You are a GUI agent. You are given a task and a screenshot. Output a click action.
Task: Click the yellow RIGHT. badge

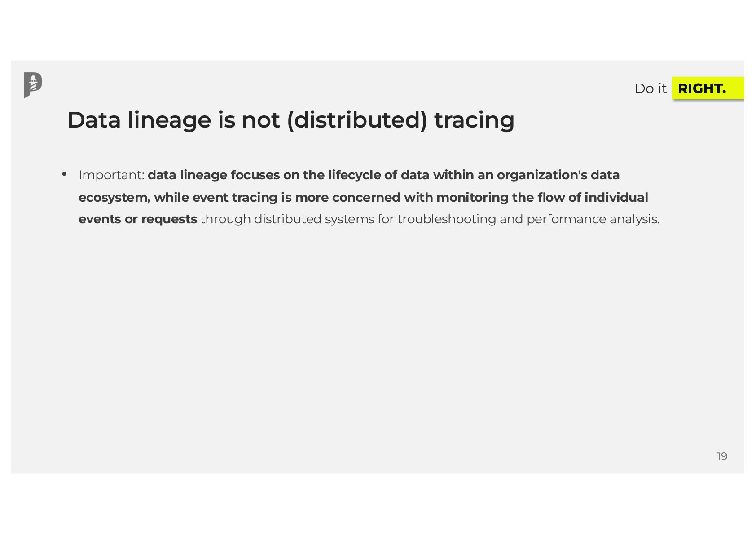[708, 88]
